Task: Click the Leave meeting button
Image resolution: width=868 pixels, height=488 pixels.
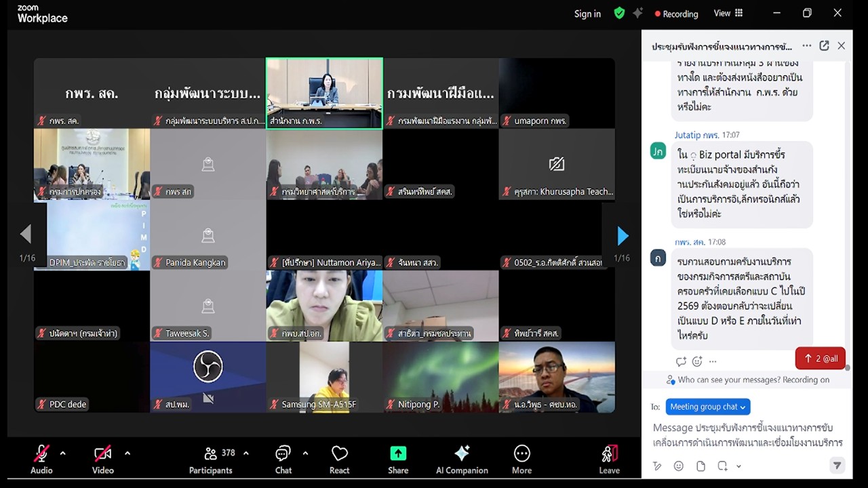Action: pyautogui.click(x=609, y=460)
